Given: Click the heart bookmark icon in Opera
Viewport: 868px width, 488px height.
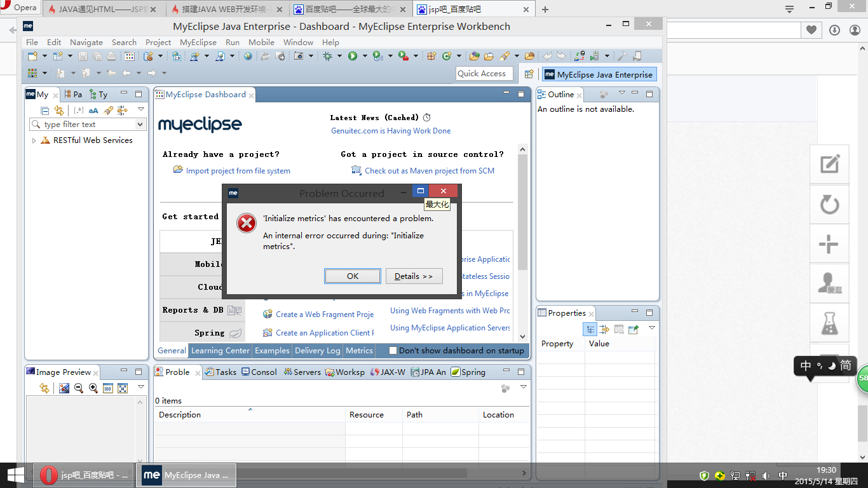Looking at the screenshot, I should 811,30.
